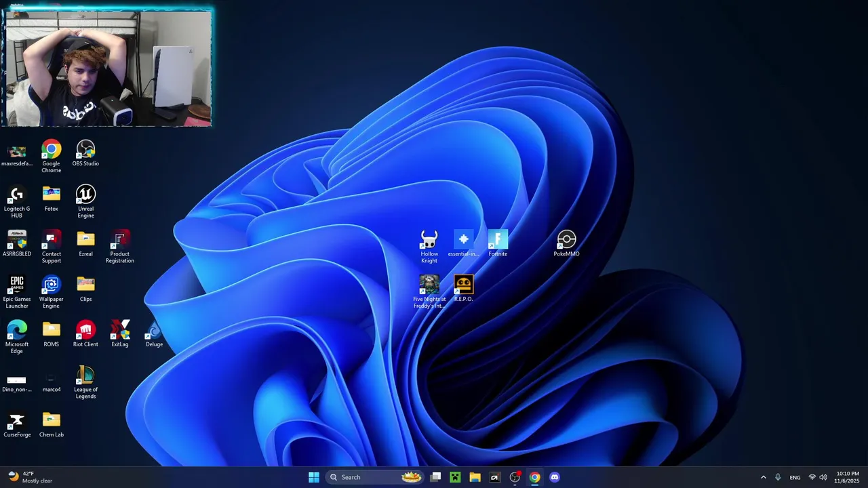Image resolution: width=868 pixels, height=488 pixels.
Task: Click the microphone tray icon
Action: click(778, 477)
